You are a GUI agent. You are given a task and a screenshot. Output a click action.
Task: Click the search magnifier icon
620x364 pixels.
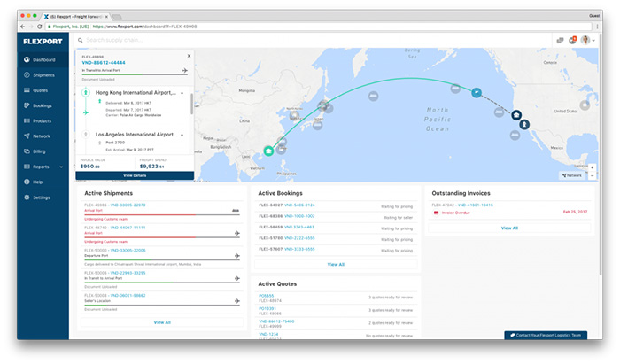pos(80,40)
